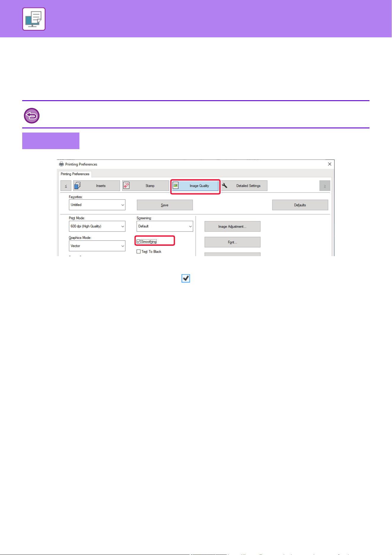Open the Stamp tab
This screenshot has height=555, width=392.
(x=145, y=186)
